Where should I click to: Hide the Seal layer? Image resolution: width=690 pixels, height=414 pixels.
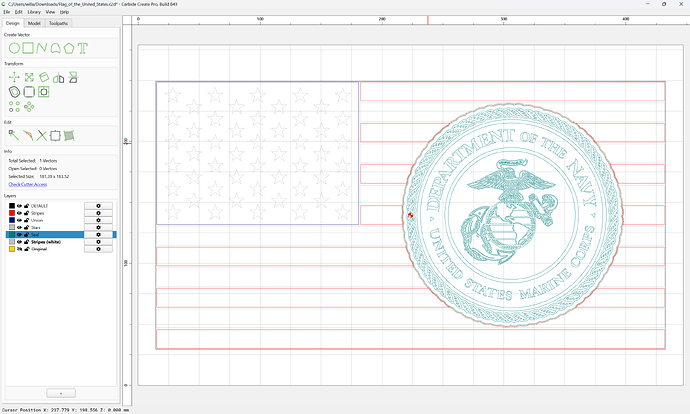pos(19,234)
